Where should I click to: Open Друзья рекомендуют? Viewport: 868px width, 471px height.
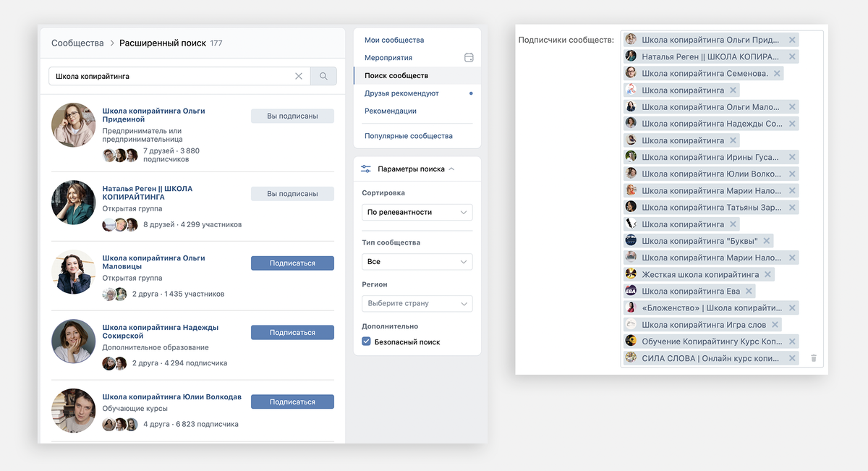pos(401,93)
